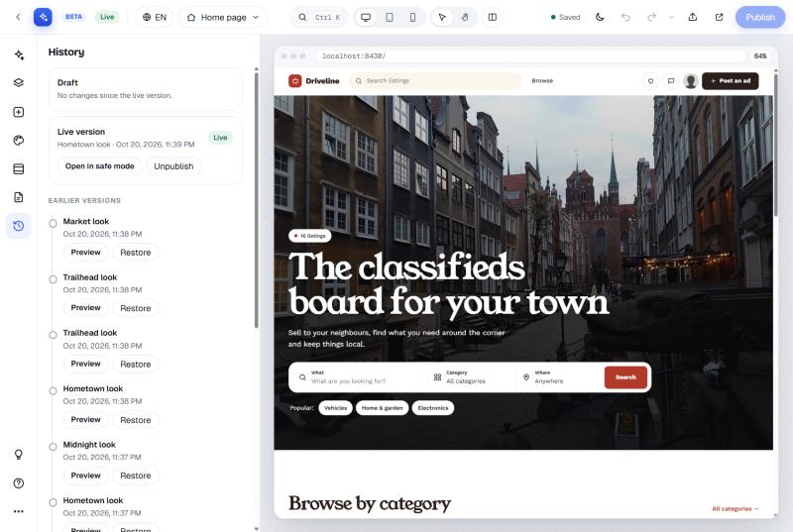Open the Home page dropdown
793x532 pixels.
click(223, 17)
